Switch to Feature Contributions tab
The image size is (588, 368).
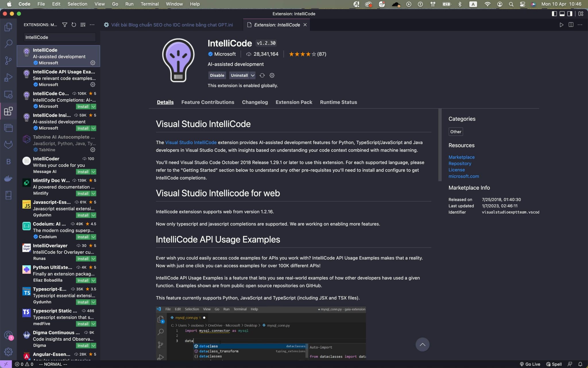click(x=208, y=102)
